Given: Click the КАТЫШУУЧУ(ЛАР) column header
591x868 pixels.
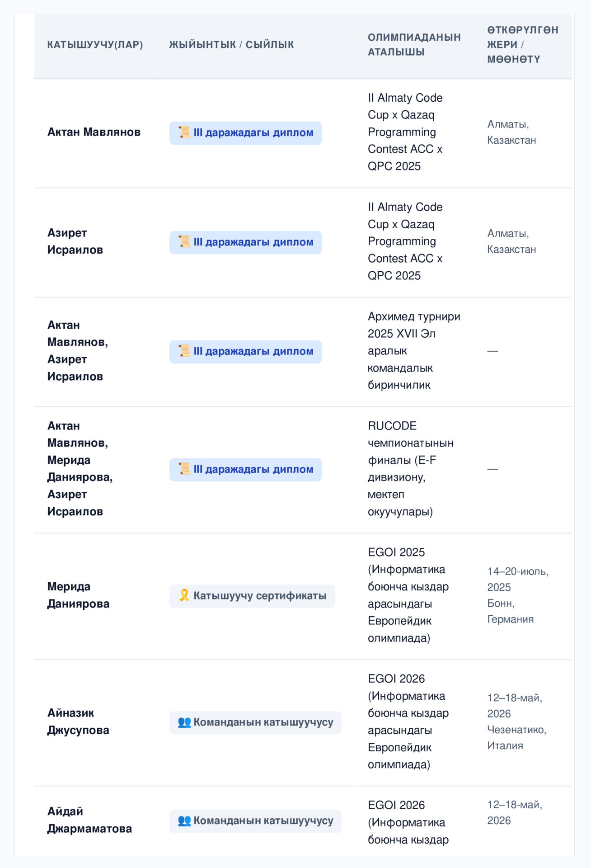Looking at the screenshot, I should point(95,44).
